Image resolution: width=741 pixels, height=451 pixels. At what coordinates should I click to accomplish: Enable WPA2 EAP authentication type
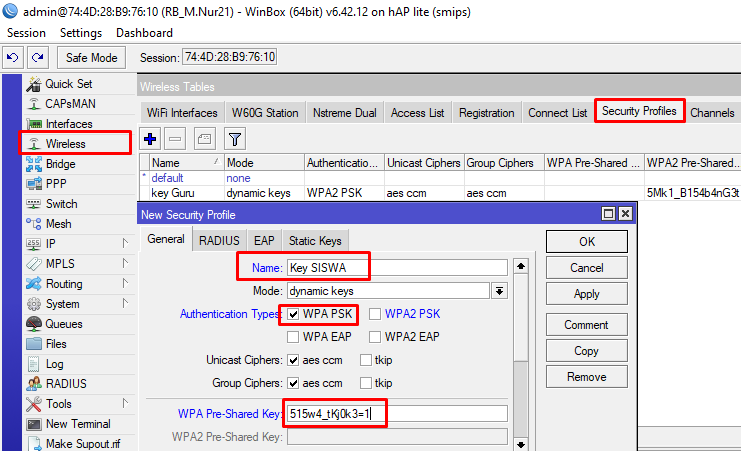click(x=375, y=337)
